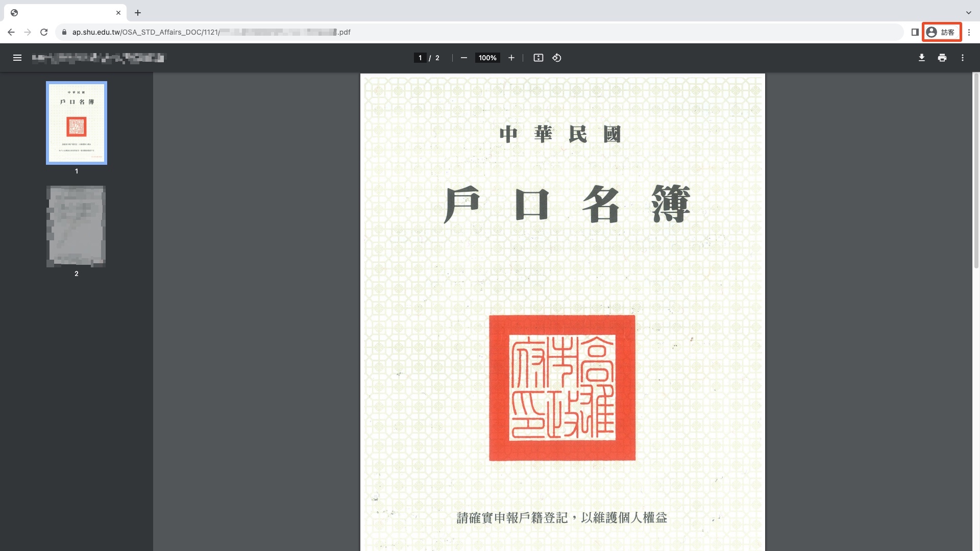The image size is (980, 551).
Task: Close the current browser tab
Action: click(x=118, y=13)
